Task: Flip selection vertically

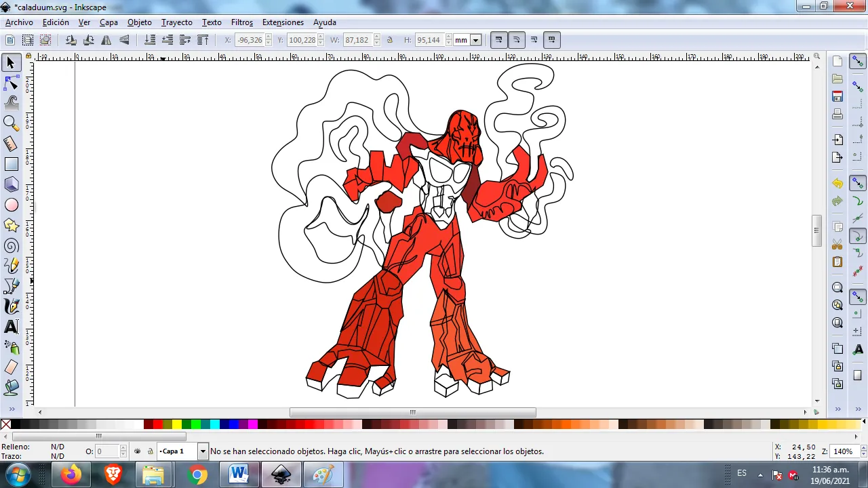Action: [124, 40]
